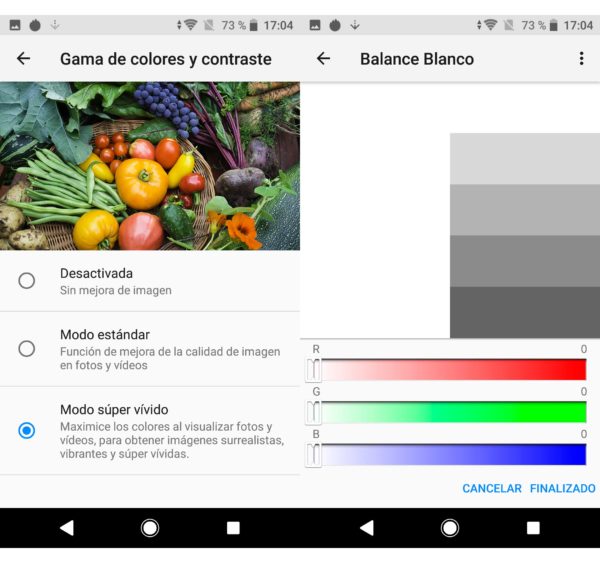
Task: Tap the vegetables preview image
Action: tap(150, 166)
